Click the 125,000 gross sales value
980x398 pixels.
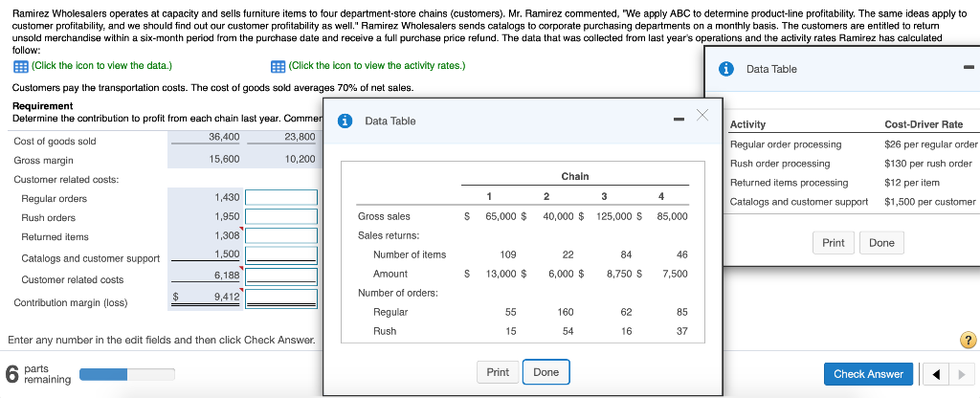pos(613,216)
